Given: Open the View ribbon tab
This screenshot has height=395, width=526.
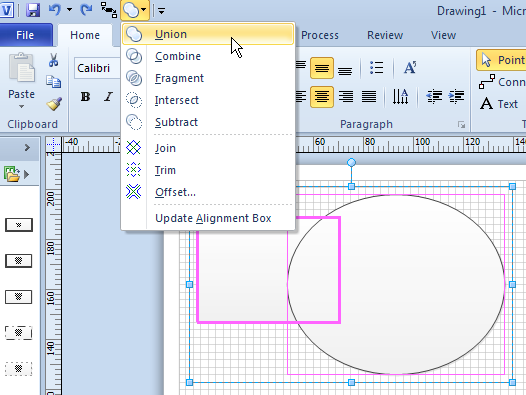Looking at the screenshot, I should (x=443, y=35).
